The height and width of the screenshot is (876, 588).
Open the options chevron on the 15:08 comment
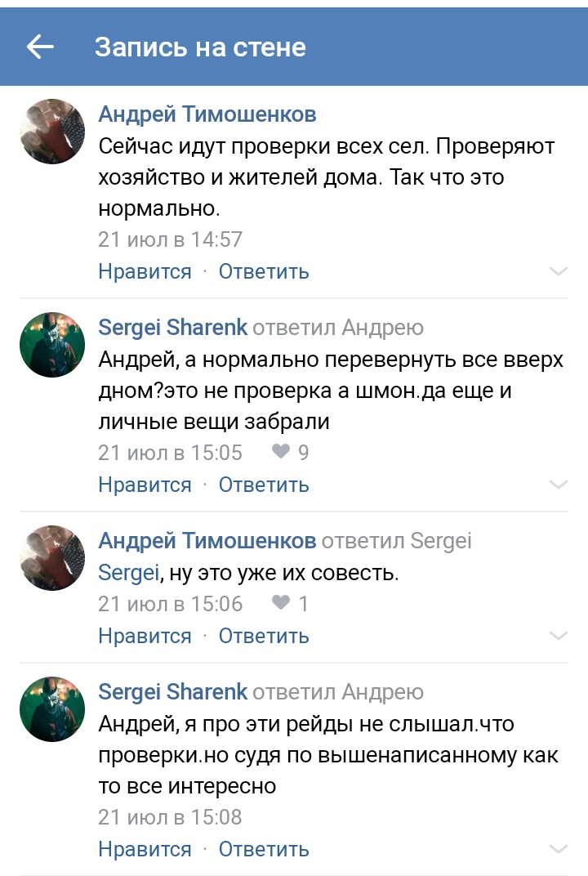point(559,848)
